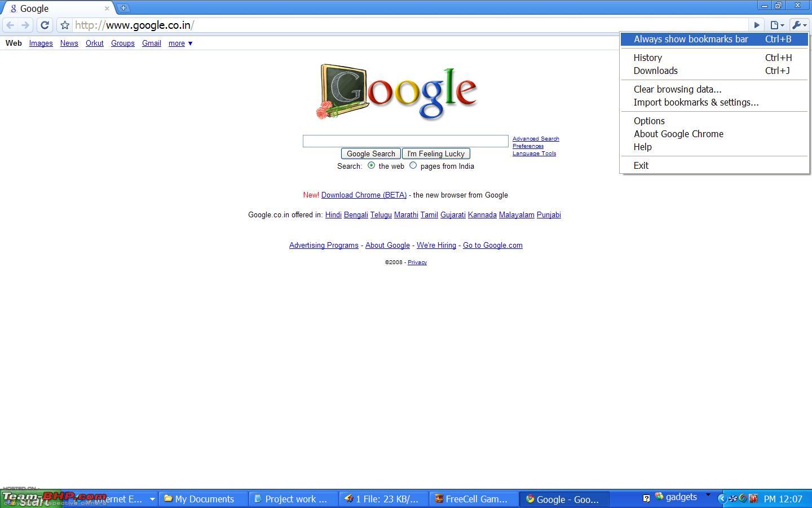The height and width of the screenshot is (508, 812).
Task: Open the News link
Action: pos(69,43)
